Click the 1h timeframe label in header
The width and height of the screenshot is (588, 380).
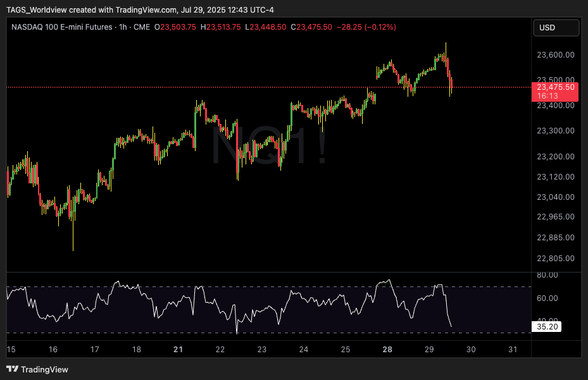[122, 27]
